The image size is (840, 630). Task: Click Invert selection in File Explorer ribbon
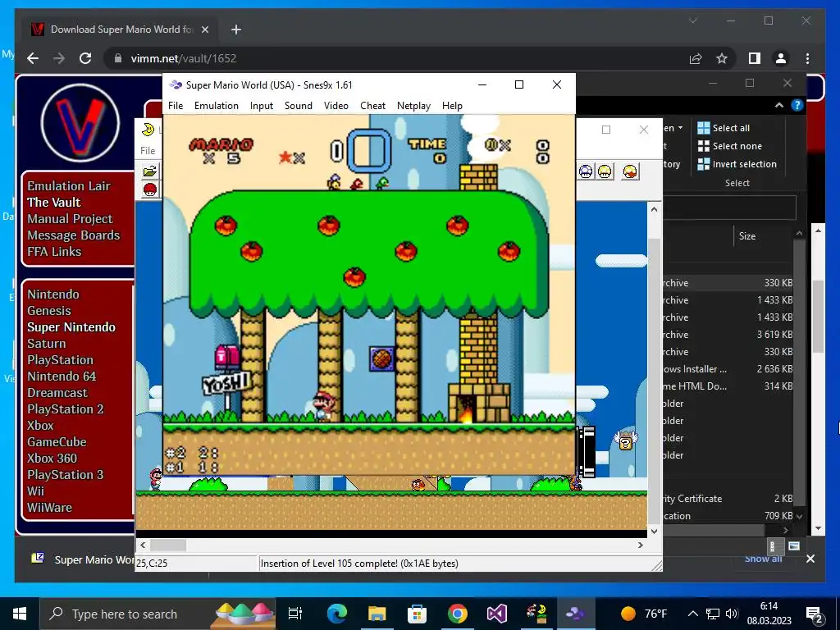click(737, 164)
